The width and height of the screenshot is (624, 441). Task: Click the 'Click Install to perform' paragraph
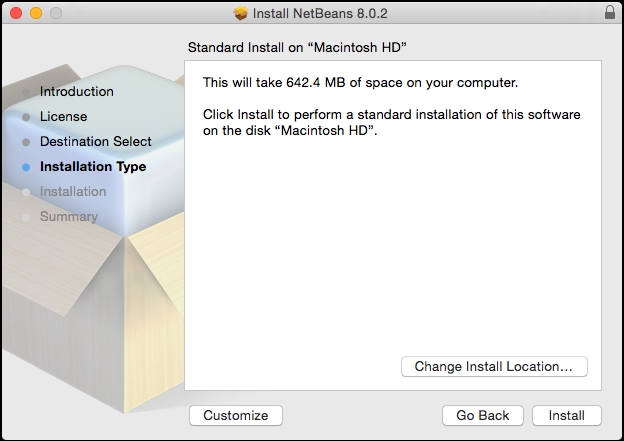click(x=392, y=123)
